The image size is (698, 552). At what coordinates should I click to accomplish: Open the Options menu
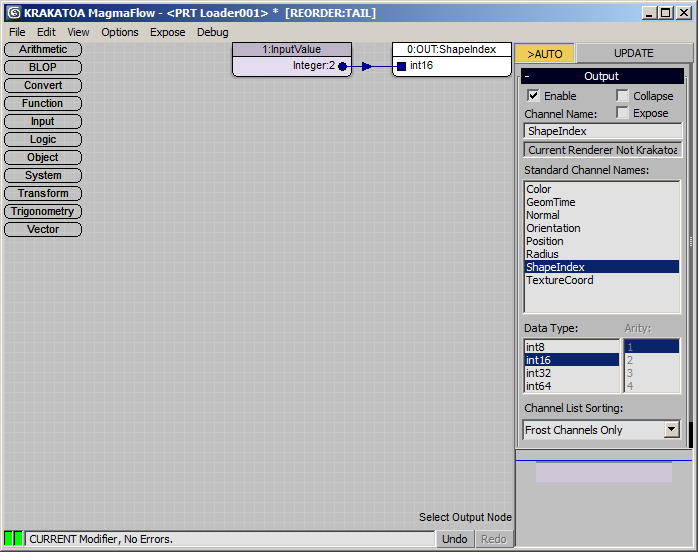point(120,32)
